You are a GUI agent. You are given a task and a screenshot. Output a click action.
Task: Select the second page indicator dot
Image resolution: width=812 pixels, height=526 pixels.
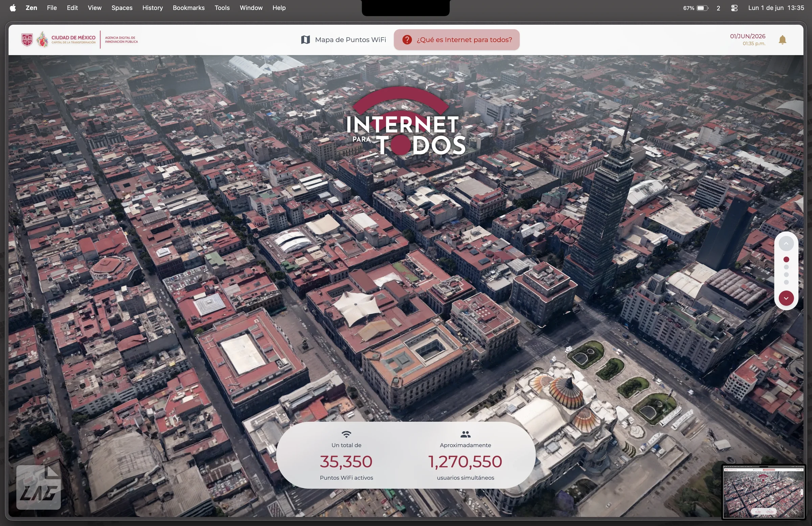click(x=786, y=267)
